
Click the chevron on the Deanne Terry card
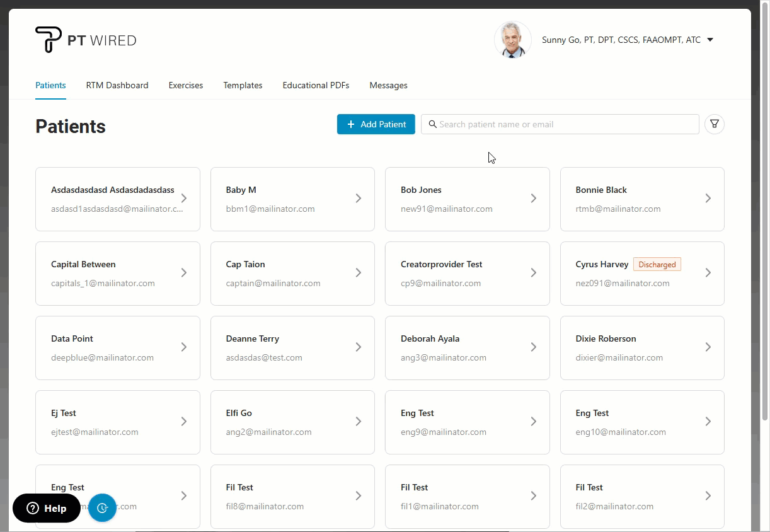pyautogui.click(x=358, y=347)
